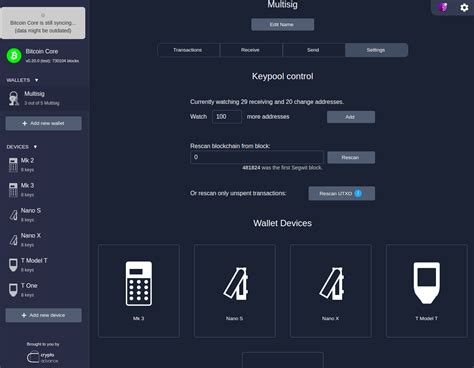
Task: Click the T One device label
Action: click(x=29, y=286)
